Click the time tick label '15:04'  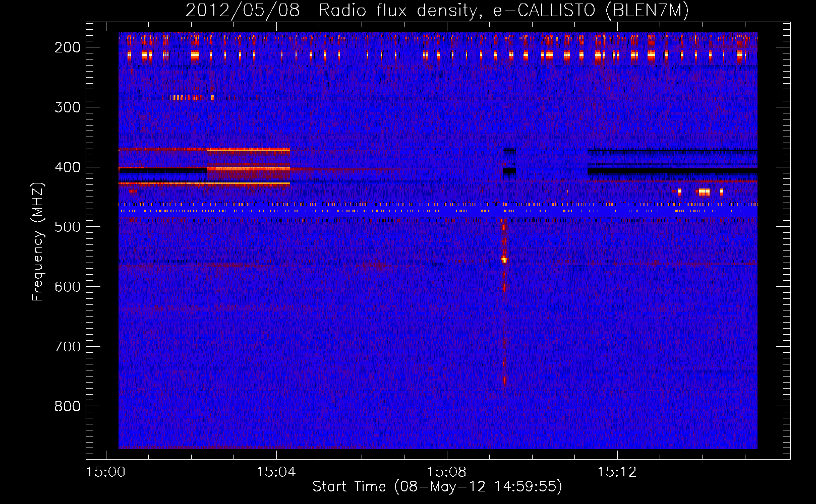coord(276,472)
